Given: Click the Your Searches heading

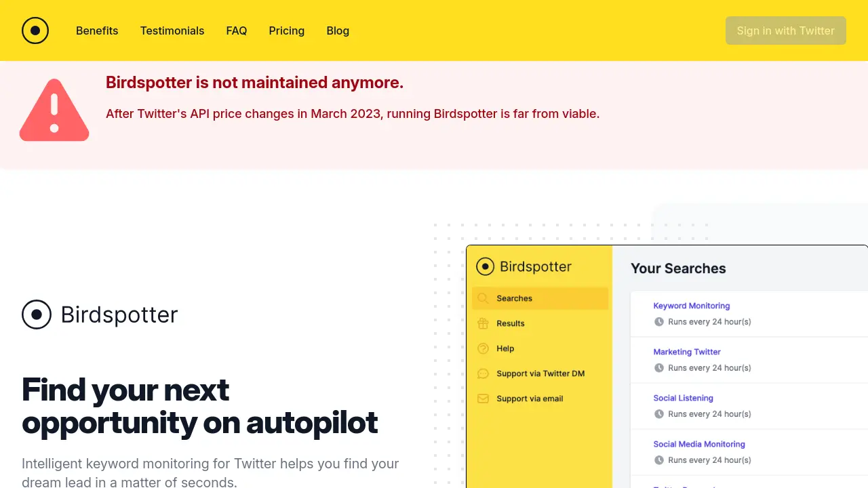Looking at the screenshot, I should point(678,268).
